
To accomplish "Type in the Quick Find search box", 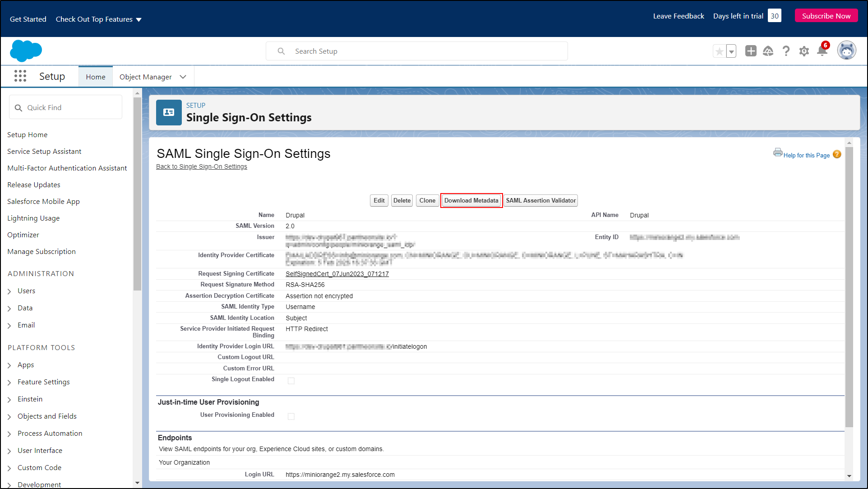I will click(65, 107).
